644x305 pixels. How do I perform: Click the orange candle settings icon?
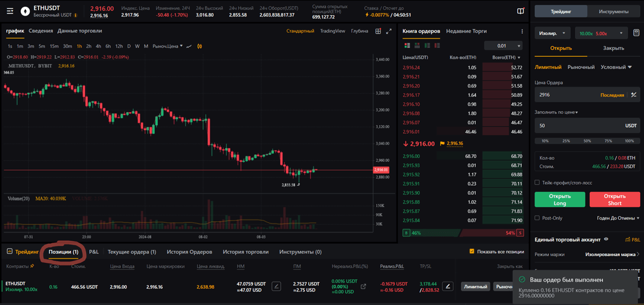(199, 46)
